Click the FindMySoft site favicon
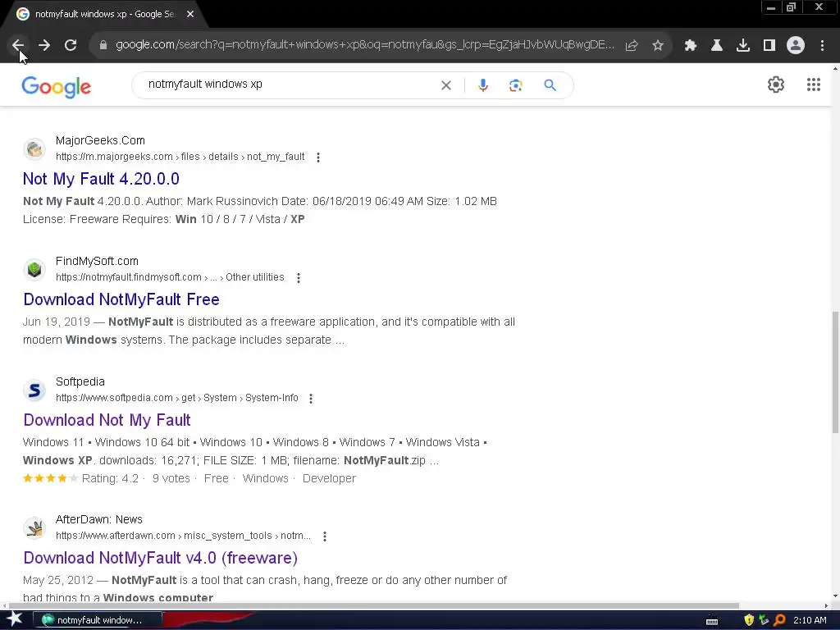 coord(34,269)
